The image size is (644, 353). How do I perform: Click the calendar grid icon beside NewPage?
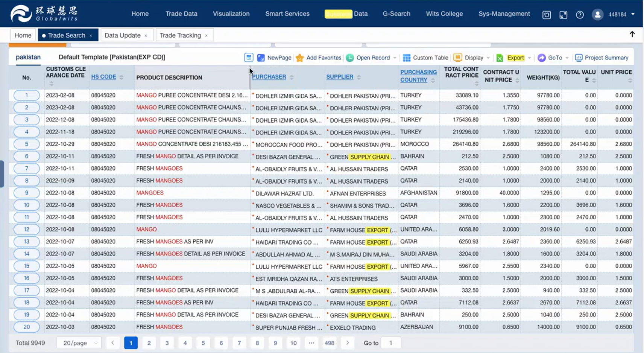pos(248,57)
